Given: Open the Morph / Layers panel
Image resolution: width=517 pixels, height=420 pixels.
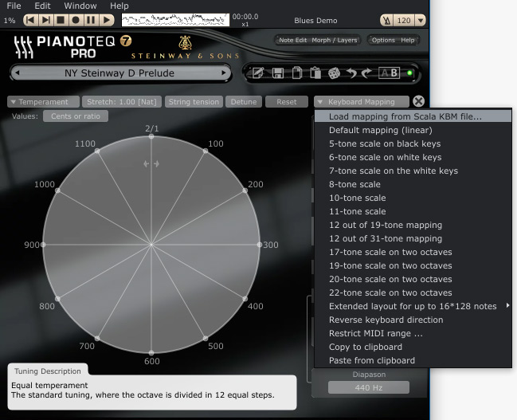Looking at the screenshot, I should [335, 40].
